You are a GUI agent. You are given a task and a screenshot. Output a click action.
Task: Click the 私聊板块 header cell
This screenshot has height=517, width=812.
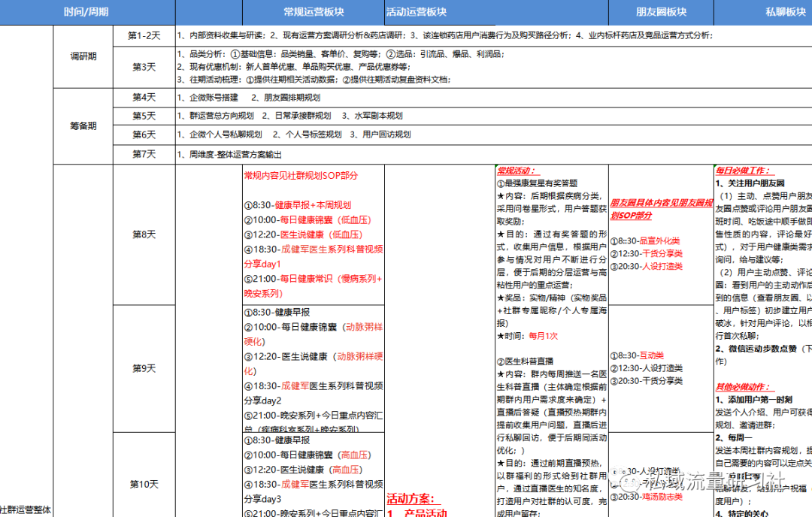point(763,12)
